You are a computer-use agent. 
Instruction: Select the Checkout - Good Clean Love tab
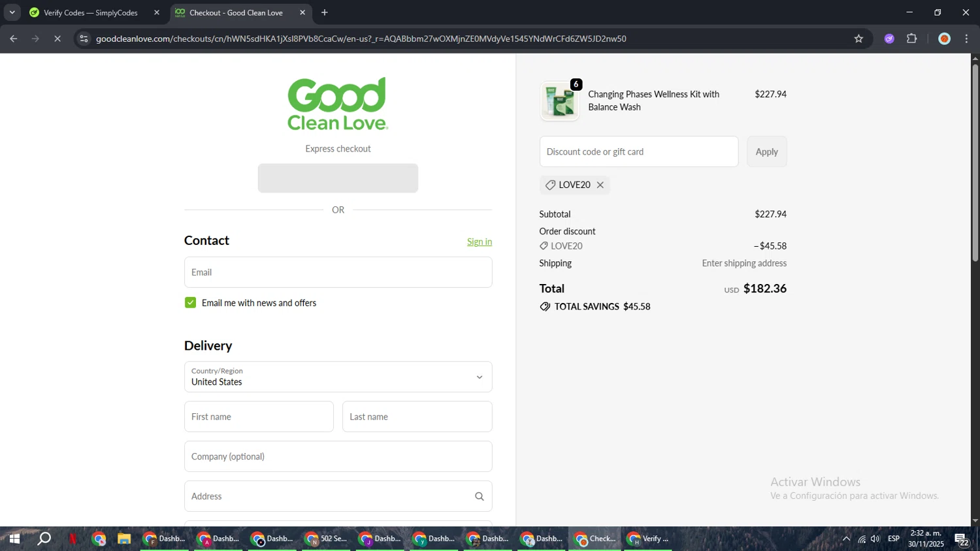point(236,12)
